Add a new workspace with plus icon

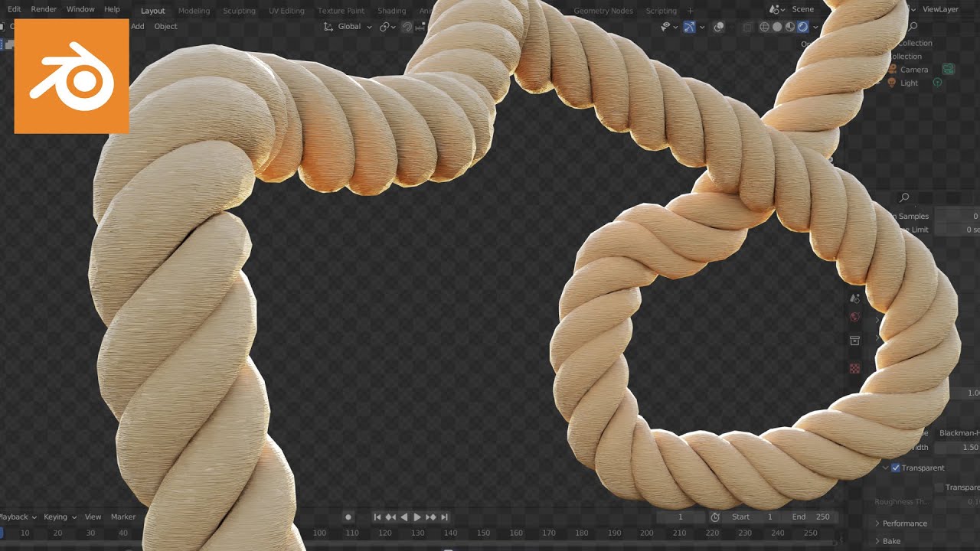[690, 11]
